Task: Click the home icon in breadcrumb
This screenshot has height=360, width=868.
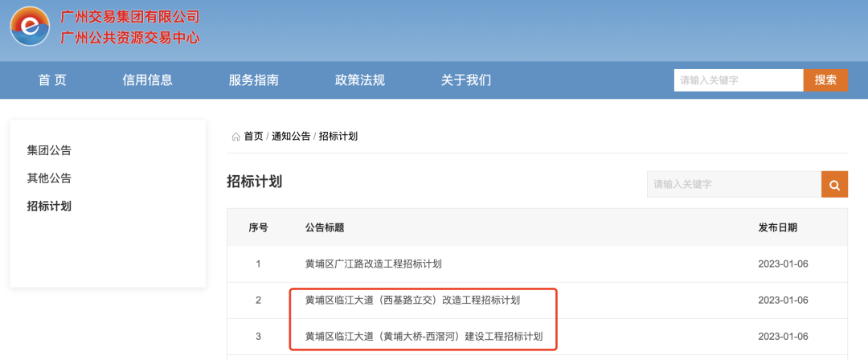Action: click(235, 137)
